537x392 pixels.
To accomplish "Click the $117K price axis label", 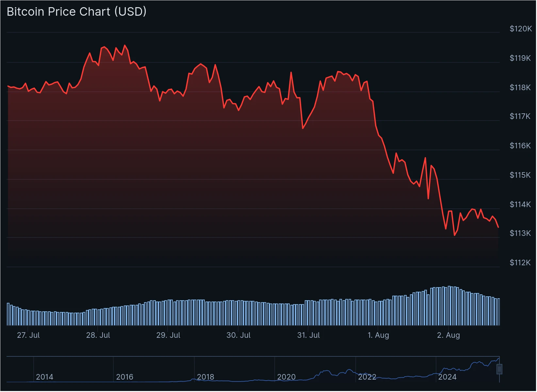I will 520,116.
